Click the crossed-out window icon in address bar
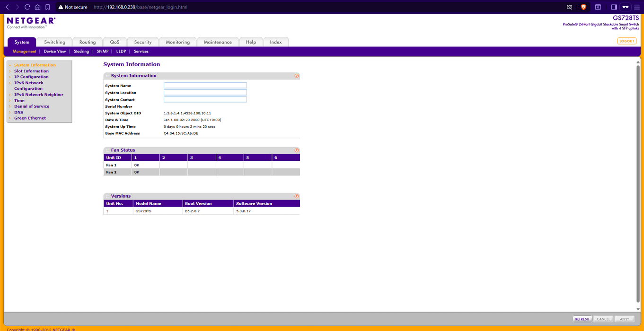 [570, 7]
